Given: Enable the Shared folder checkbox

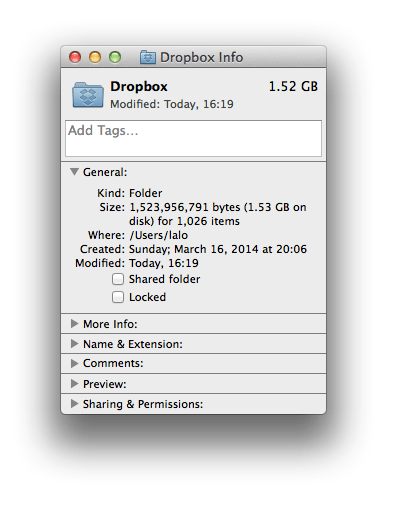Looking at the screenshot, I should coord(118,279).
